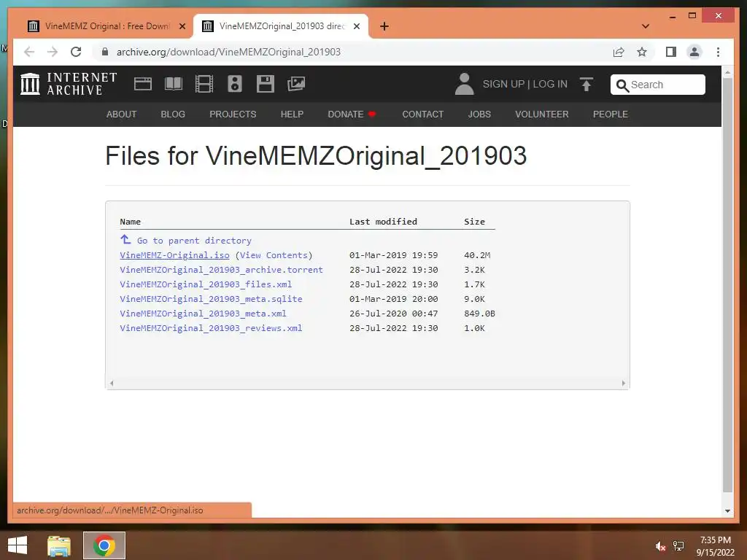Viewport: 747px width, 560px height.
Task: Open the BLOG menu item
Action: coord(173,114)
